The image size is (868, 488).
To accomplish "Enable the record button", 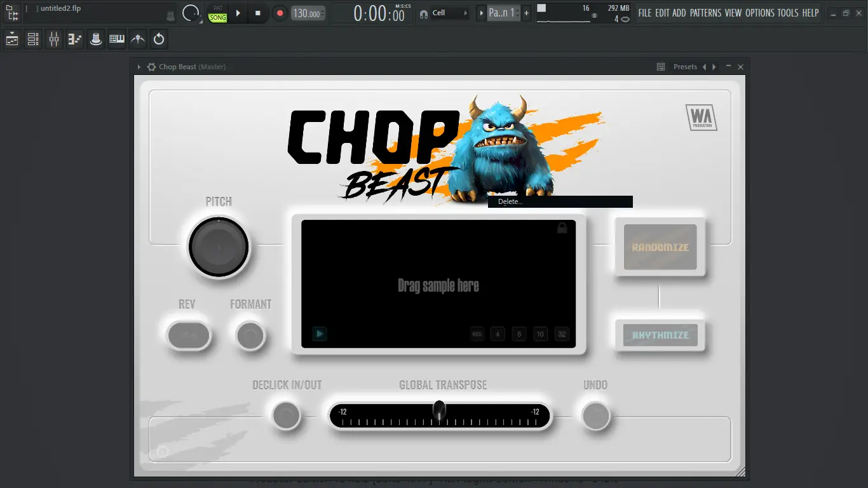I will [280, 12].
